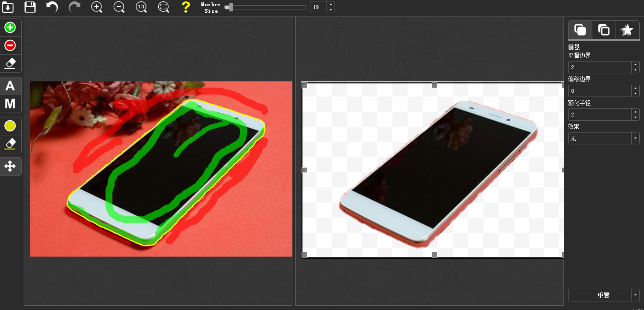
Task: Click the 平滑边界 value field
Action: coord(600,67)
